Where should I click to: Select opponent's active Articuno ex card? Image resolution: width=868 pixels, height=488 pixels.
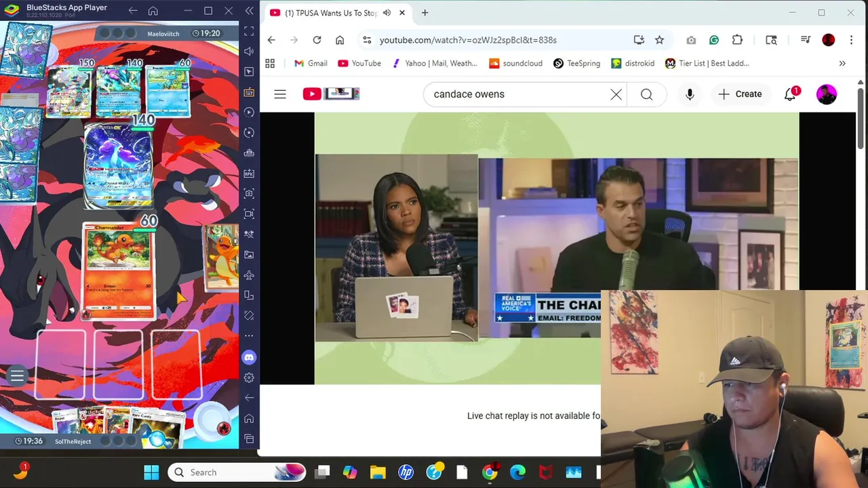(x=118, y=165)
